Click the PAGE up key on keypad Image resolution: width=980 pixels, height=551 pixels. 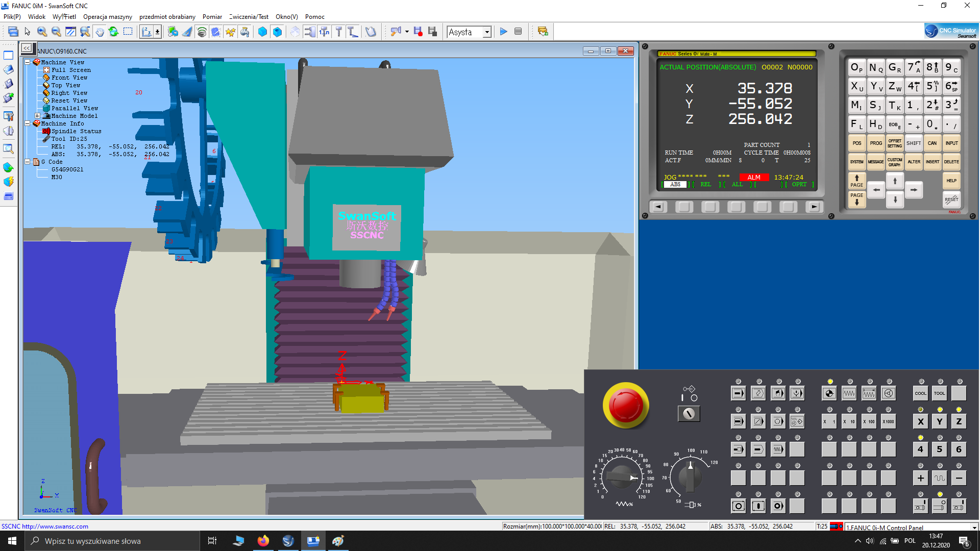click(857, 181)
